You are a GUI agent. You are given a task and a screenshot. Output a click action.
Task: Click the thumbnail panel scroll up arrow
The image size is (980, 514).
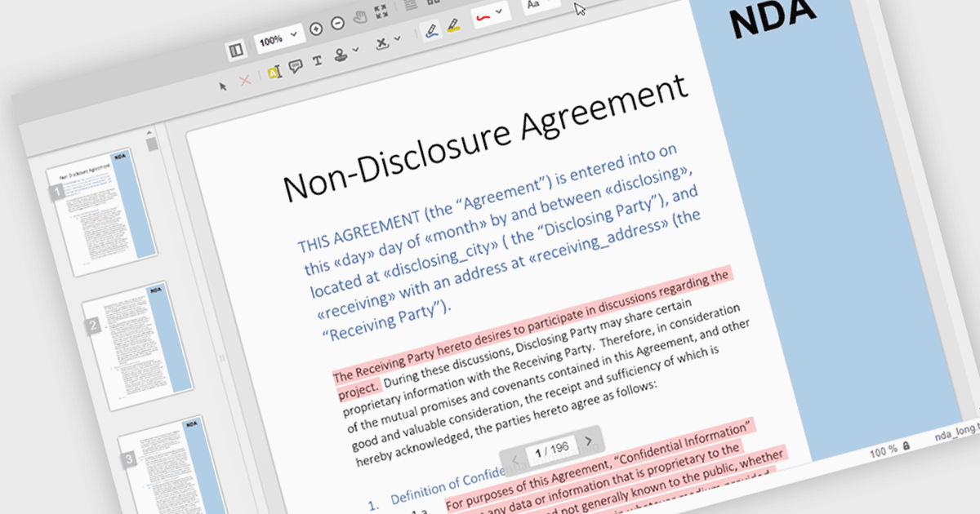pyautogui.click(x=150, y=131)
